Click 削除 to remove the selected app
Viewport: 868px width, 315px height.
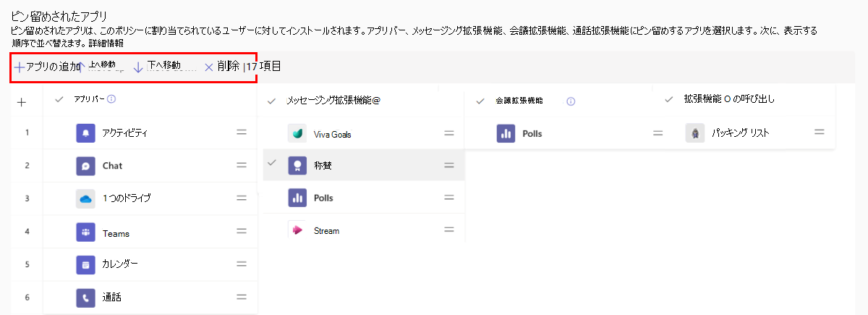[221, 66]
